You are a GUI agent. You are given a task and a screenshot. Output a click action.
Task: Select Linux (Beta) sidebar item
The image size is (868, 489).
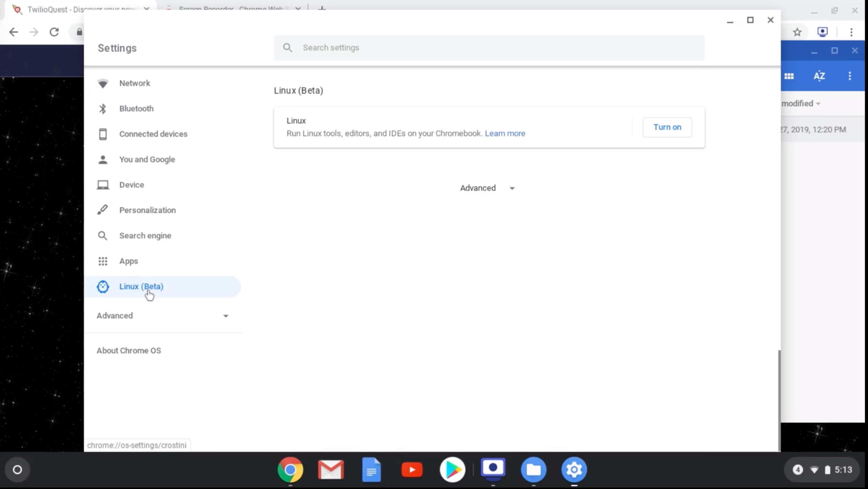tap(141, 286)
